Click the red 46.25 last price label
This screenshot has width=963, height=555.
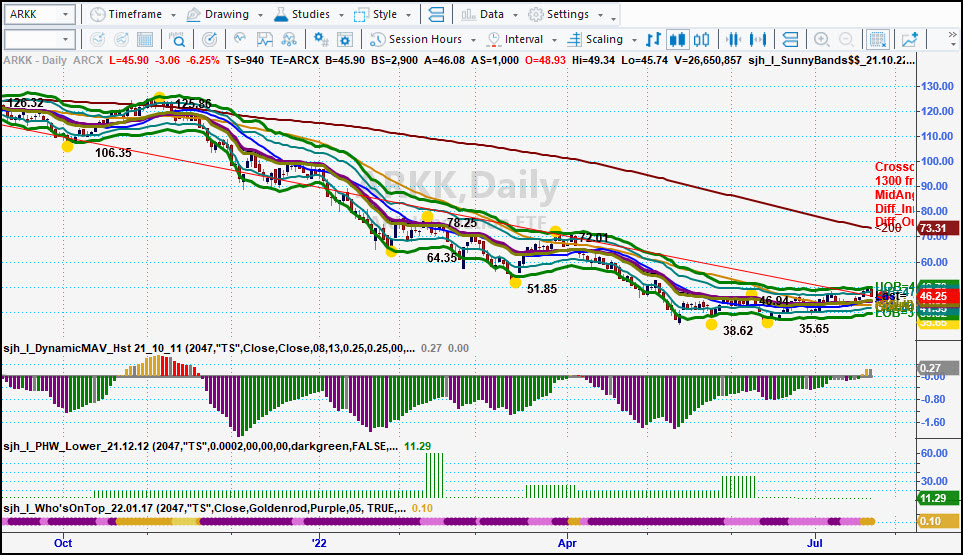click(938, 296)
